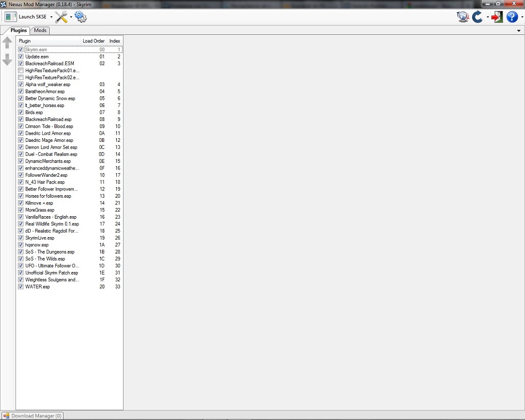Click the Nexus Mod Manager title bar icon
Image resolution: width=525 pixels, height=420 pixels.
4,4
